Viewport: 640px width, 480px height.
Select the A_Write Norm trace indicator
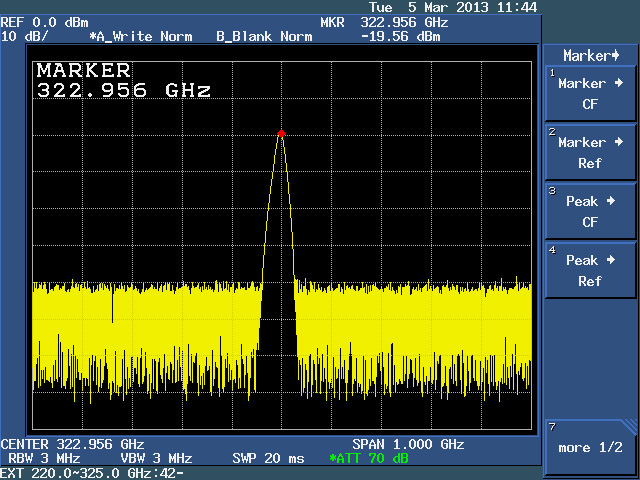[x=142, y=37]
